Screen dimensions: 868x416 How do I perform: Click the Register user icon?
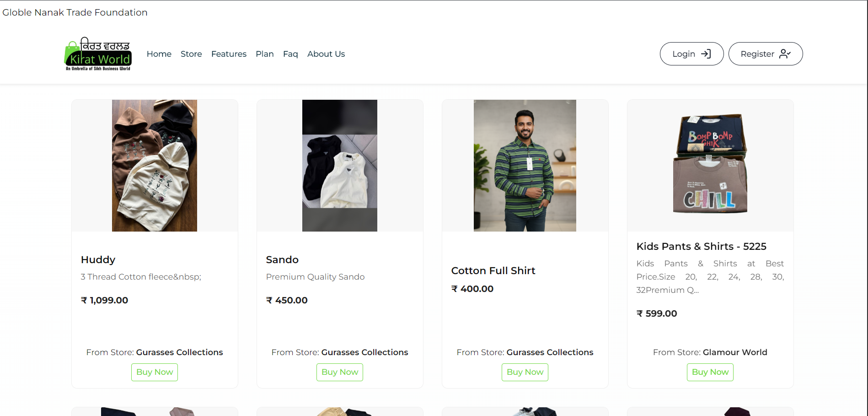pyautogui.click(x=785, y=54)
